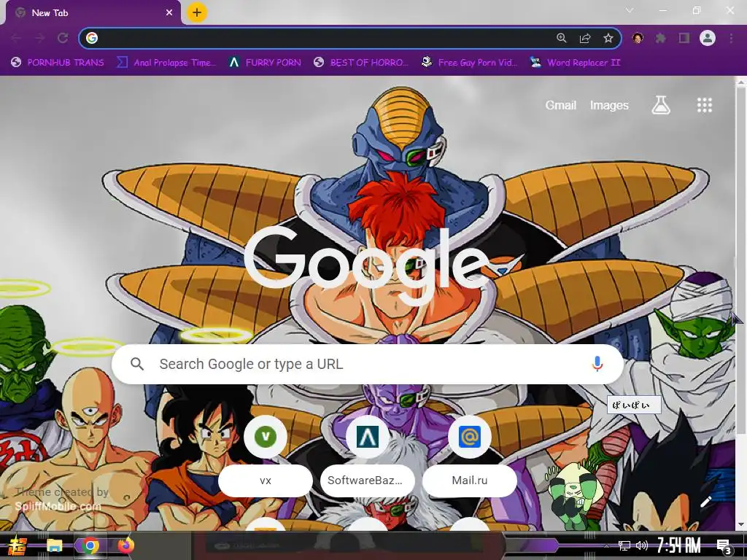
Task: Click the page scrollbar up arrow
Action: [x=741, y=82]
